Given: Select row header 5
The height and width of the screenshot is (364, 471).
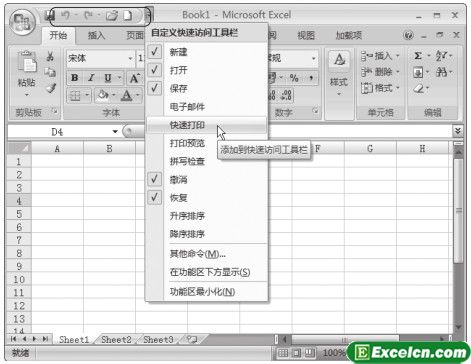Looking at the screenshot, I should pyautogui.click(x=19, y=214).
